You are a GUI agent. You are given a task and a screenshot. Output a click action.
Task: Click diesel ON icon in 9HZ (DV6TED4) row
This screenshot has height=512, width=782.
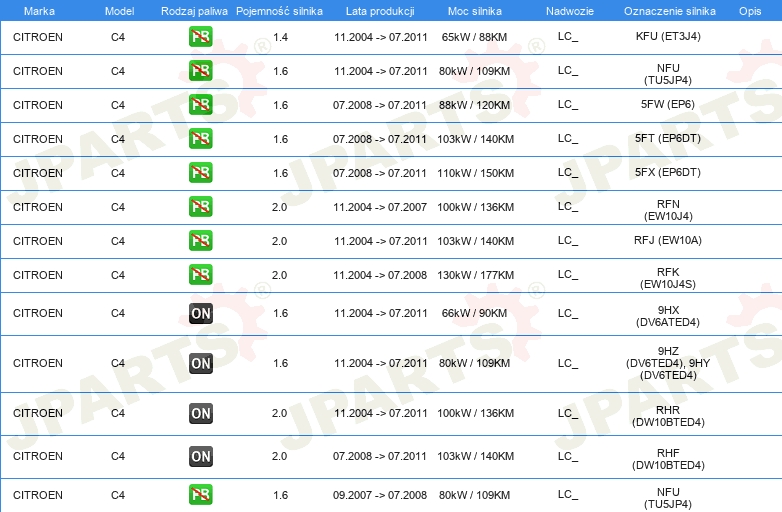click(201, 363)
